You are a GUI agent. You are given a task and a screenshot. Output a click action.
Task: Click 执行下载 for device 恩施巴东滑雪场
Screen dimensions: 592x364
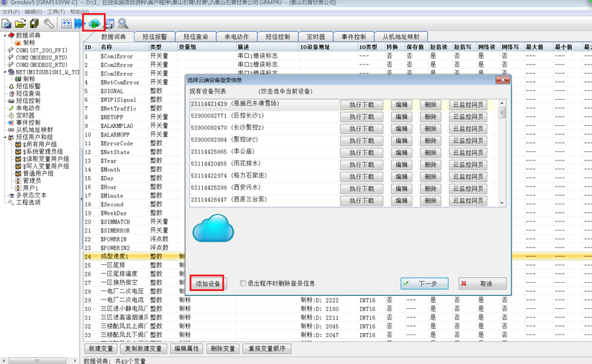[x=361, y=105]
